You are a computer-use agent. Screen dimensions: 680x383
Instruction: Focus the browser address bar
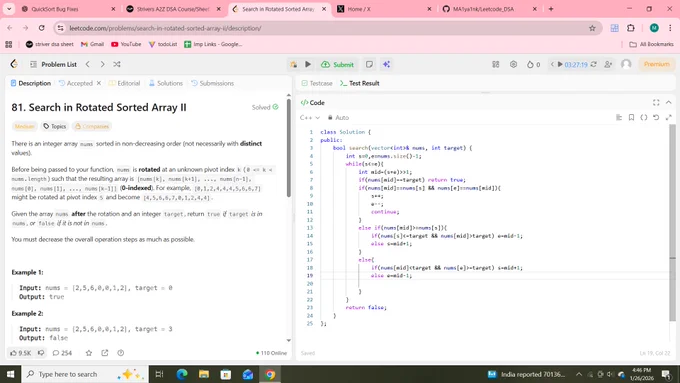tap(327, 28)
